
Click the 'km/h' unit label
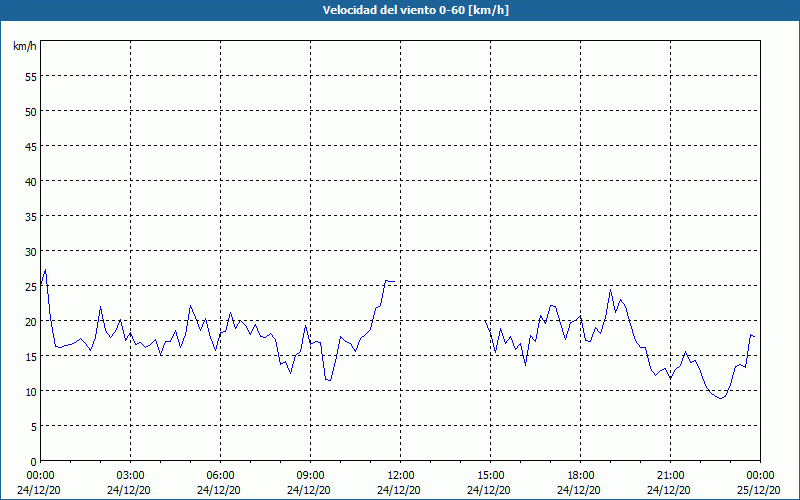pyautogui.click(x=25, y=46)
